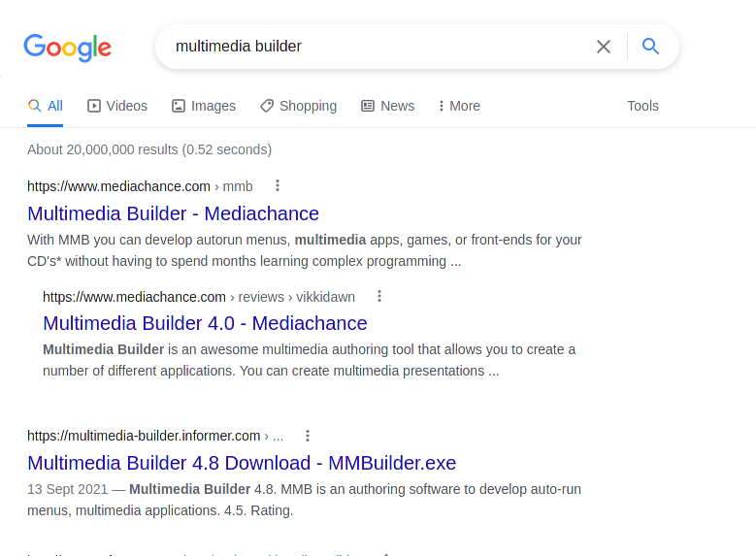756x556 pixels.
Task: Go to the Shopping tab
Action: (298, 106)
